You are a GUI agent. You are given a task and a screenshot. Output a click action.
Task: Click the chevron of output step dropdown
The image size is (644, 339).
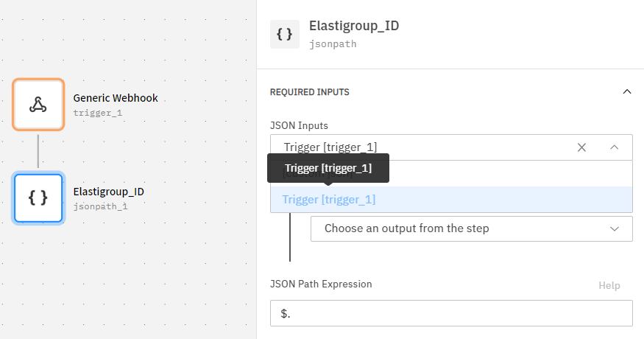tap(615, 228)
